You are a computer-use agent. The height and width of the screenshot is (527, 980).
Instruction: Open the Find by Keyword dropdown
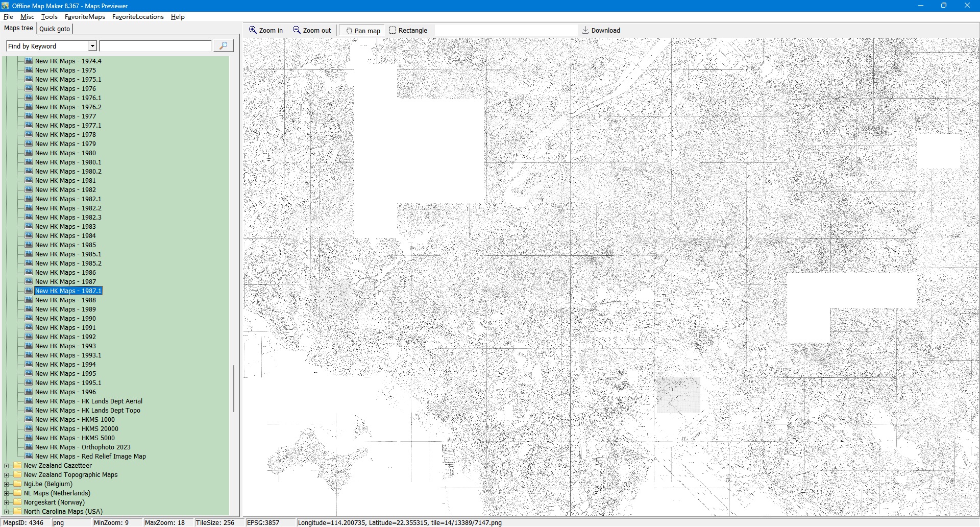point(92,46)
